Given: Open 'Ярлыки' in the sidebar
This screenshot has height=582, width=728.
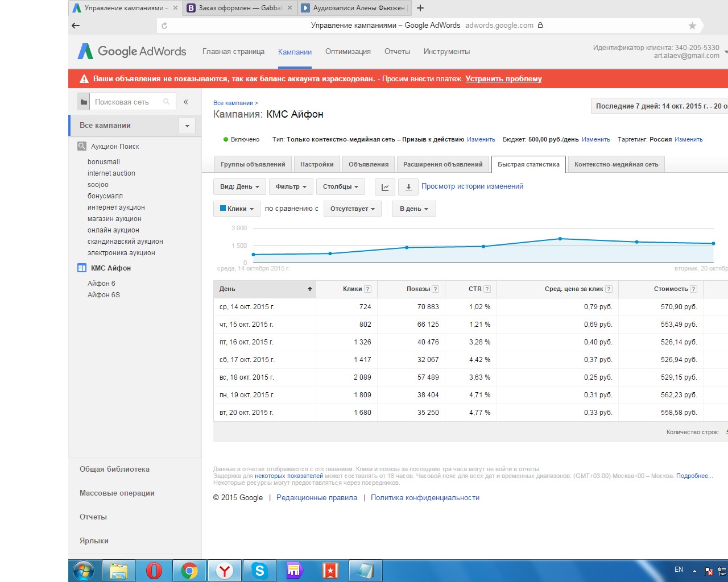Looking at the screenshot, I should click(94, 541).
